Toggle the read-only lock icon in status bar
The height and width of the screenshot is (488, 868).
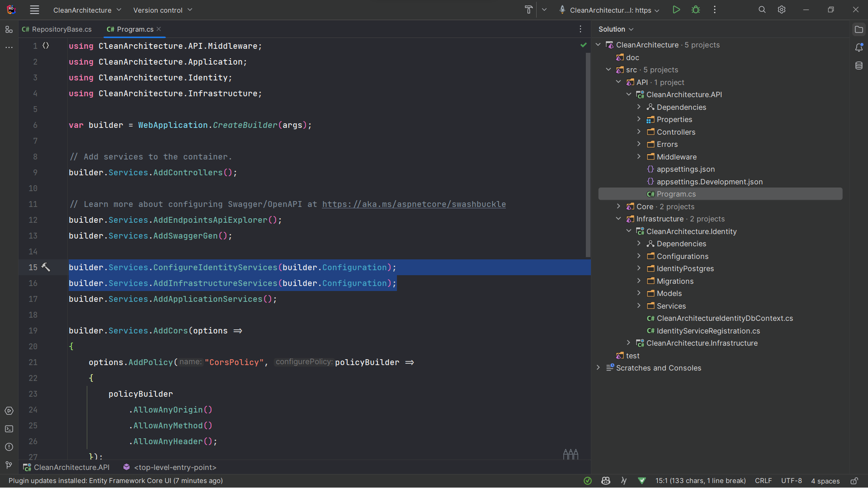click(854, 481)
